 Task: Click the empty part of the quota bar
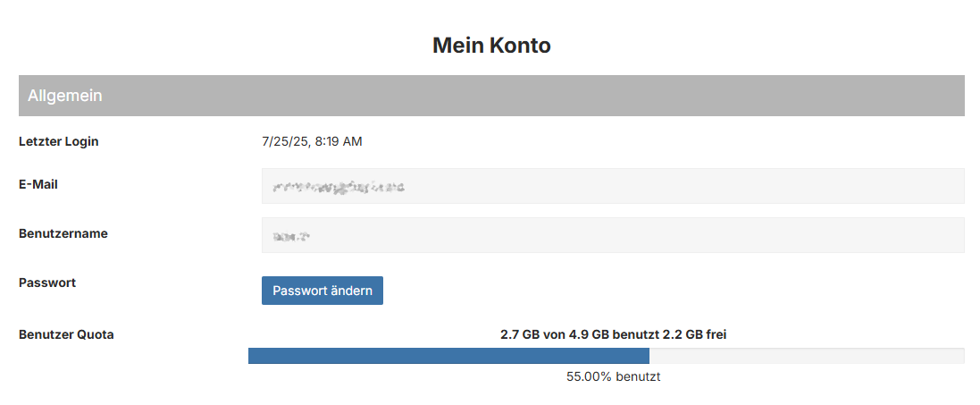pyautogui.click(x=804, y=356)
